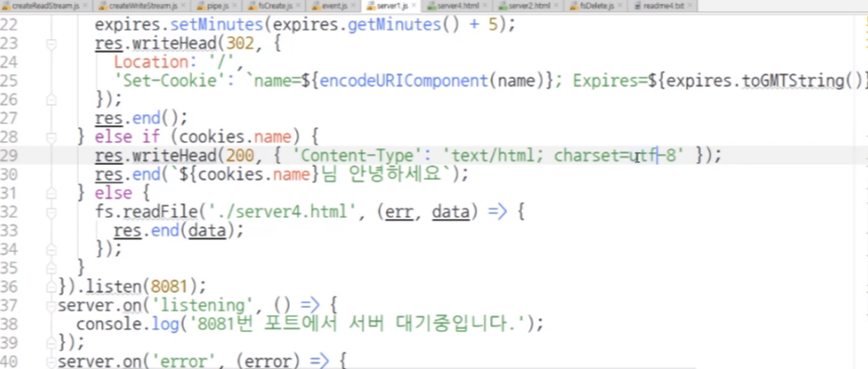Image resolution: width=868 pixels, height=369 pixels.
Task: Click the 8081 port number in listen
Action: pyautogui.click(x=169, y=286)
